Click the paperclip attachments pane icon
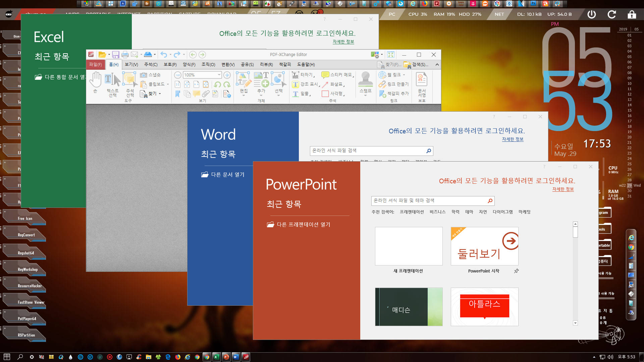 click(x=206, y=94)
